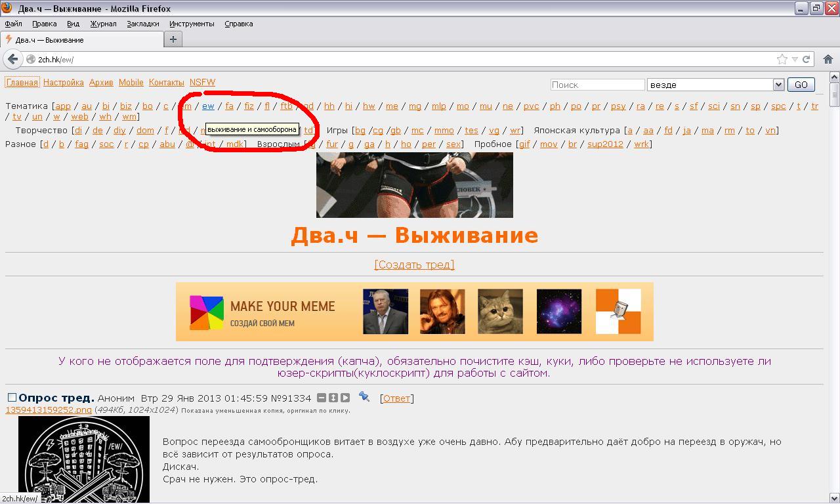The image size is (840, 504).
Task: Select the Два.ч — Выживание tab
Action: (82, 39)
